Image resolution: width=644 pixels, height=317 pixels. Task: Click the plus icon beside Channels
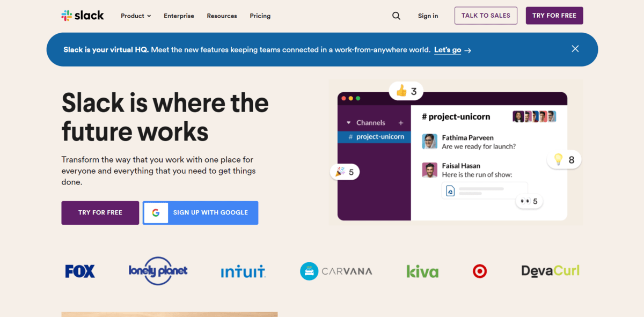(x=400, y=123)
